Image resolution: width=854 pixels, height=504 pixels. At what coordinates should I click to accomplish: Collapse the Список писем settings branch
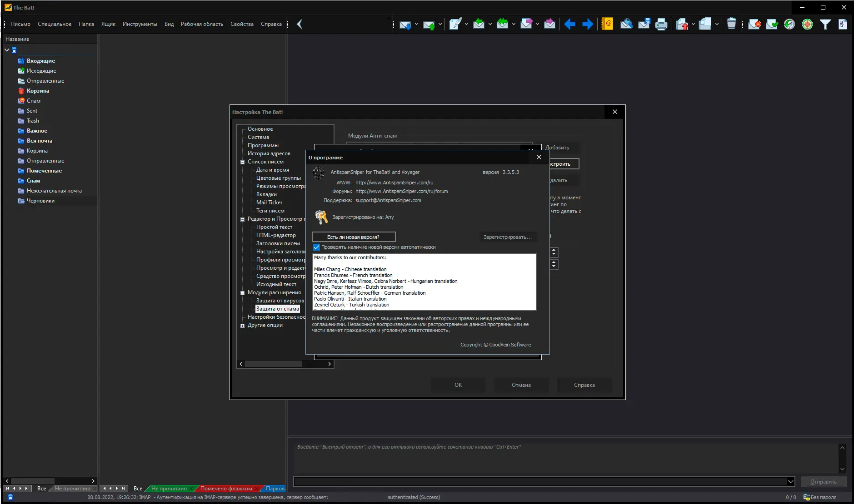click(242, 162)
